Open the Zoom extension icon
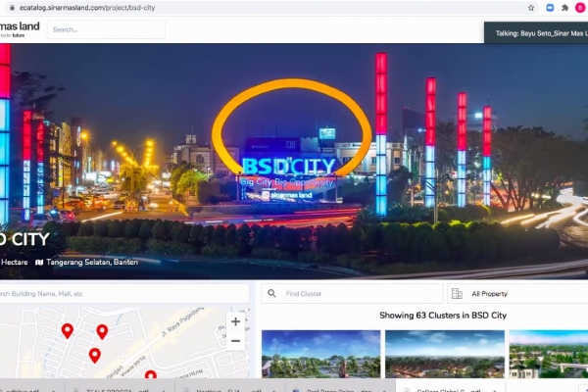Screen dimensions: 588x392 549,8
